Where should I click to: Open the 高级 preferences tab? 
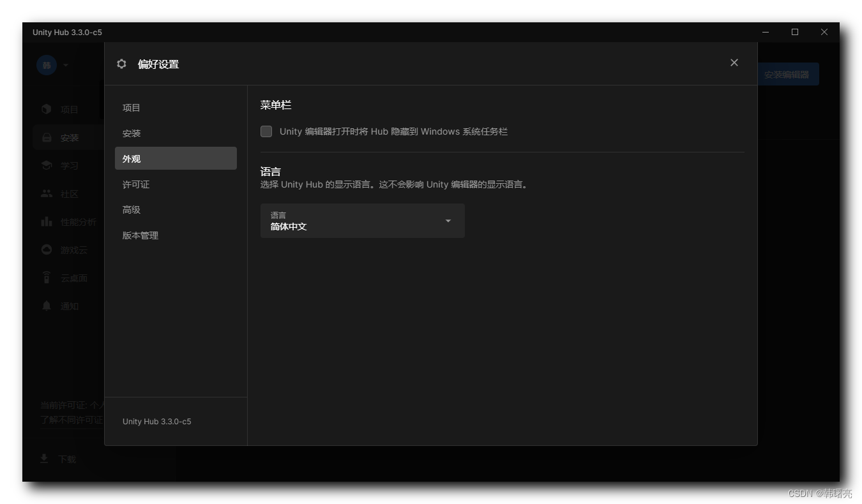176,209
